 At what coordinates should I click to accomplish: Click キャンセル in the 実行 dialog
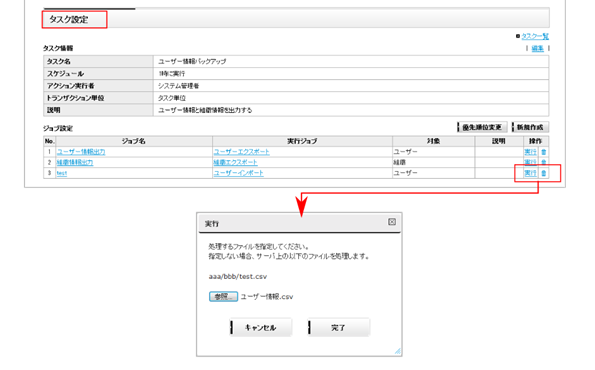click(261, 327)
